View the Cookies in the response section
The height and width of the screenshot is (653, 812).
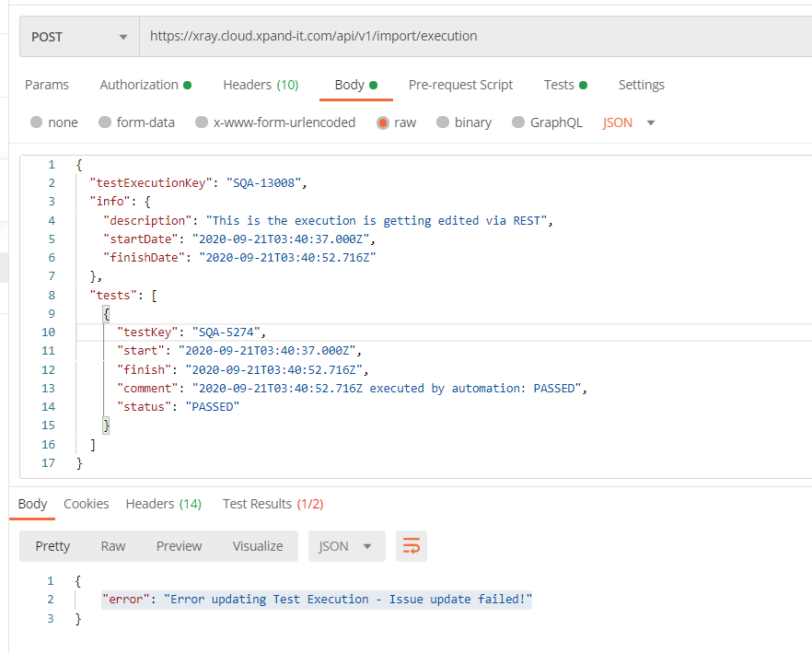(86, 504)
